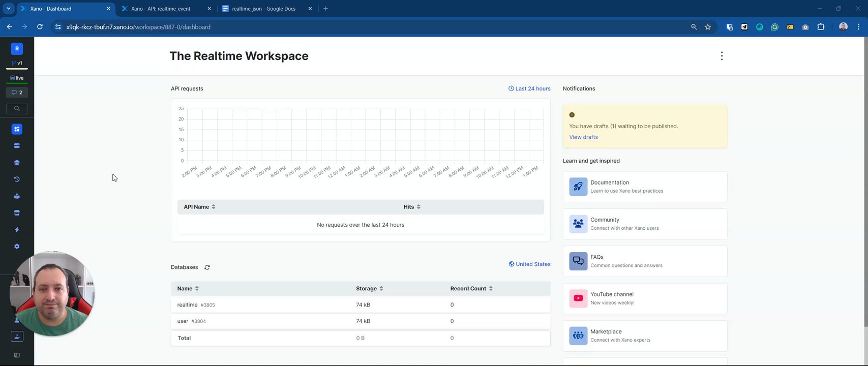This screenshot has width=868, height=366.
Task: Change the Last 24 hours time range
Action: (x=529, y=88)
